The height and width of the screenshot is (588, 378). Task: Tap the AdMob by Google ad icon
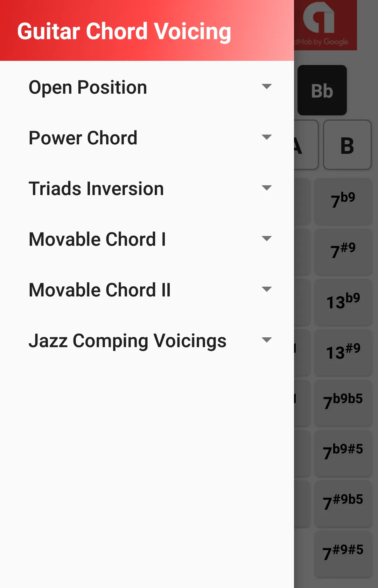[325, 24]
